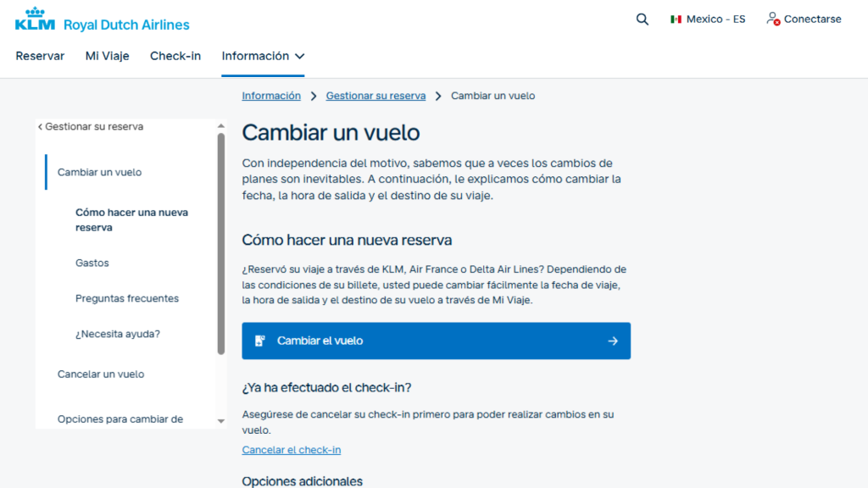Click sidebar scrollbar up arrow
868x488 pixels.
[221, 126]
